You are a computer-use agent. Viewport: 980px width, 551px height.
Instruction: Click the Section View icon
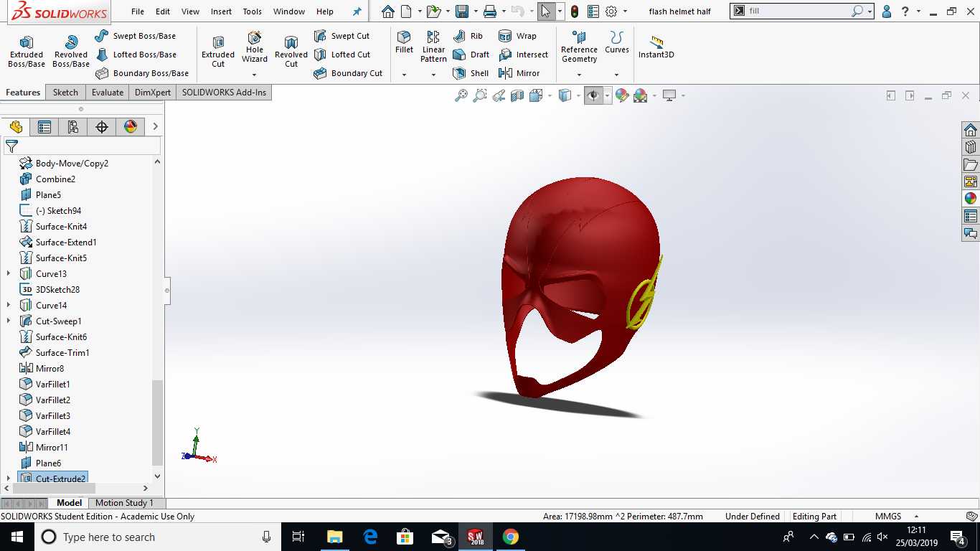pos(517,95)
